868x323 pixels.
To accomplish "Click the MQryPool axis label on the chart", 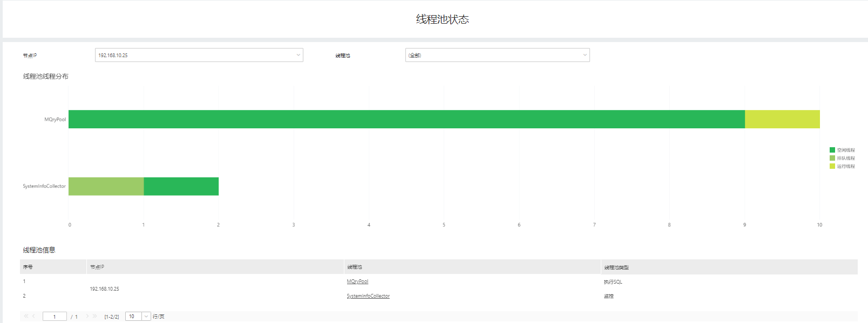I will coord(55,119).
